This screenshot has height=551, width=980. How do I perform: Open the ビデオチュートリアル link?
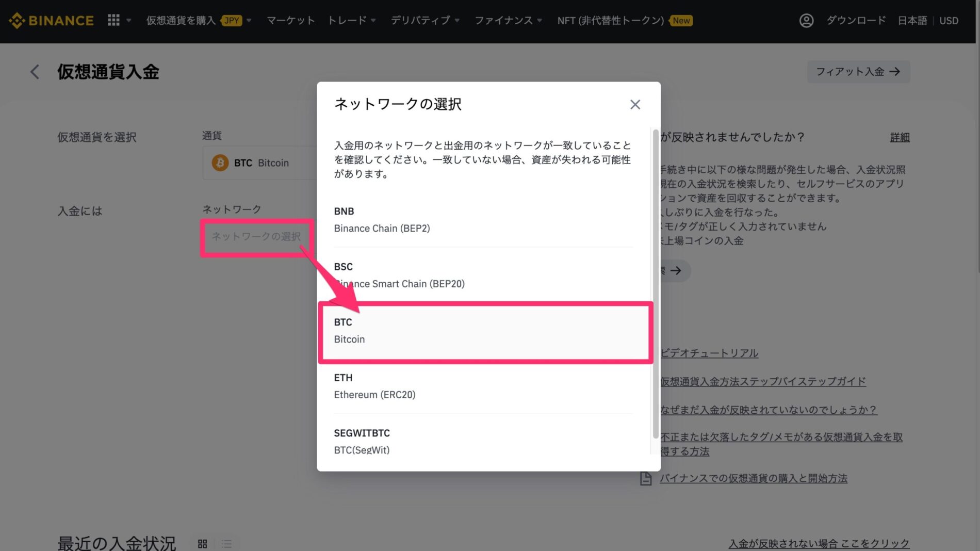(709, 353)
